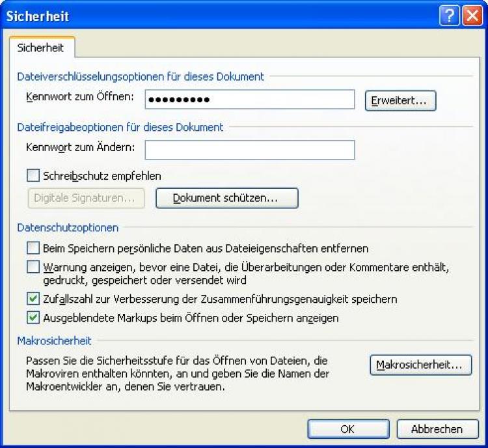Click the Kennwort zum Öffnen password field

[249, 100]
